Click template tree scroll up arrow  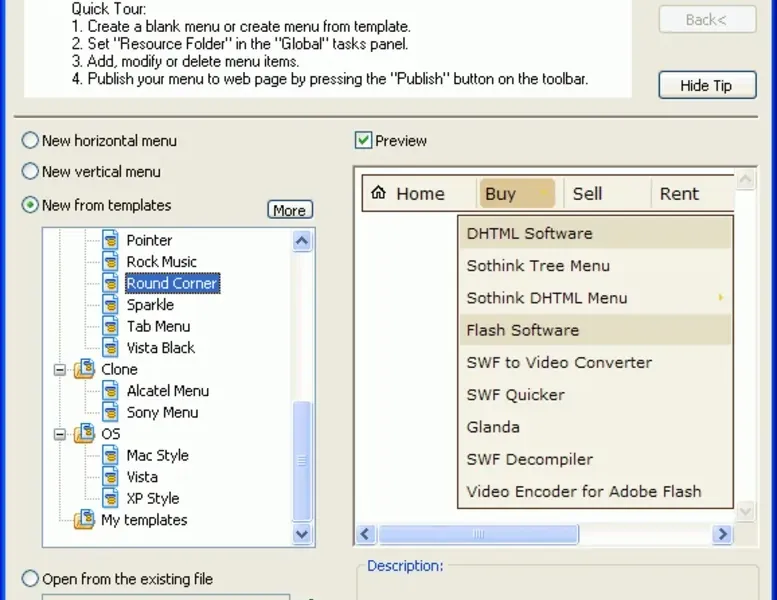(302, 241)
